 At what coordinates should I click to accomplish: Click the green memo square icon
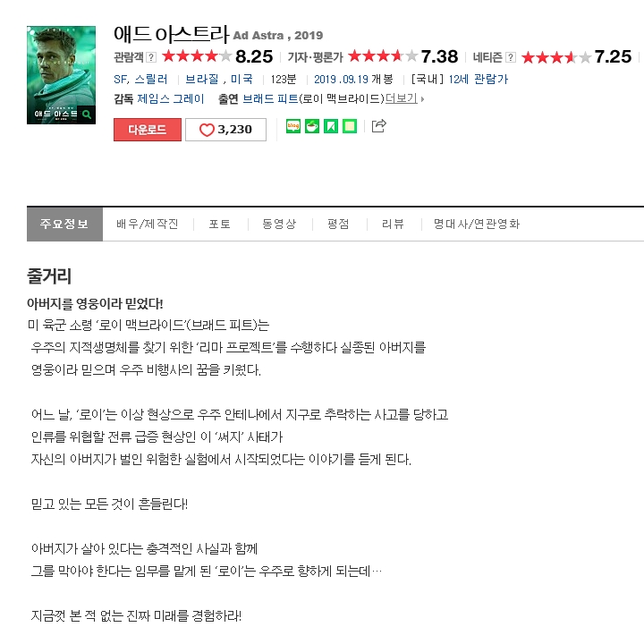click(350, 126)
